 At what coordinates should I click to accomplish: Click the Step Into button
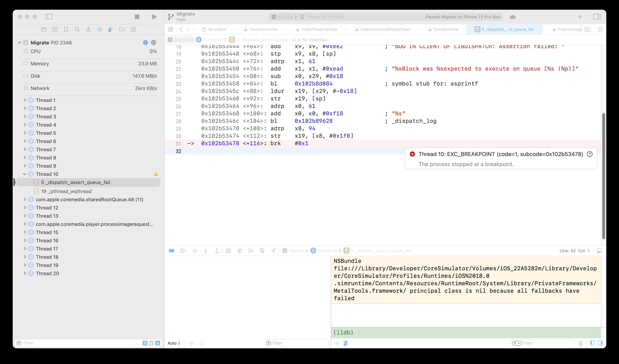coord(206,251)
